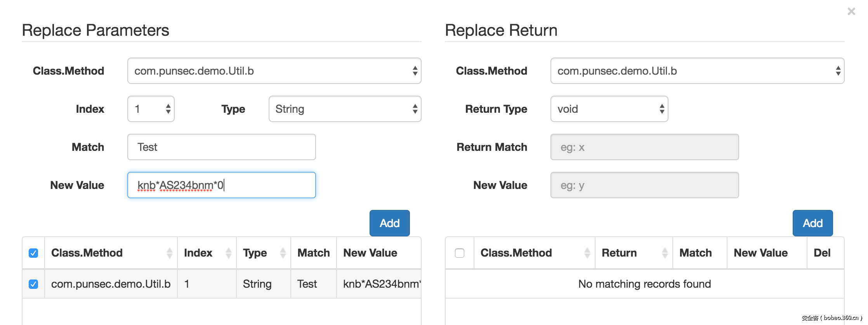Image resolution: width=868 pixels, height=325 pixels.
Task: Click the New Value field with knb*AS234bnm*0
Action: click(221, 185)
